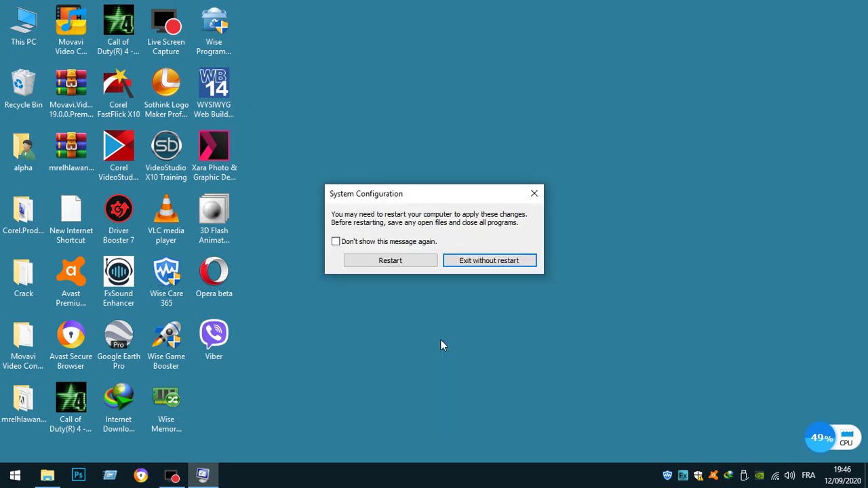Click System Configuration taskbar button

coord(203,476)
